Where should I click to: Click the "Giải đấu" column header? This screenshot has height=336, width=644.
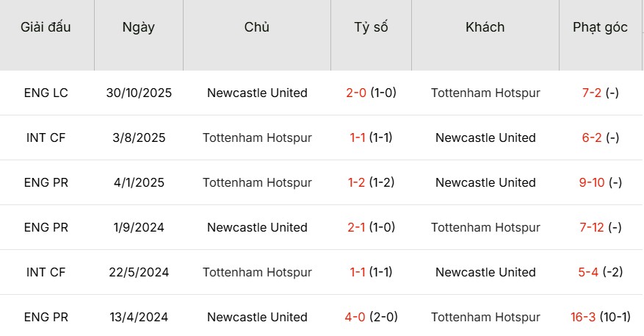[x=46, y=28]
